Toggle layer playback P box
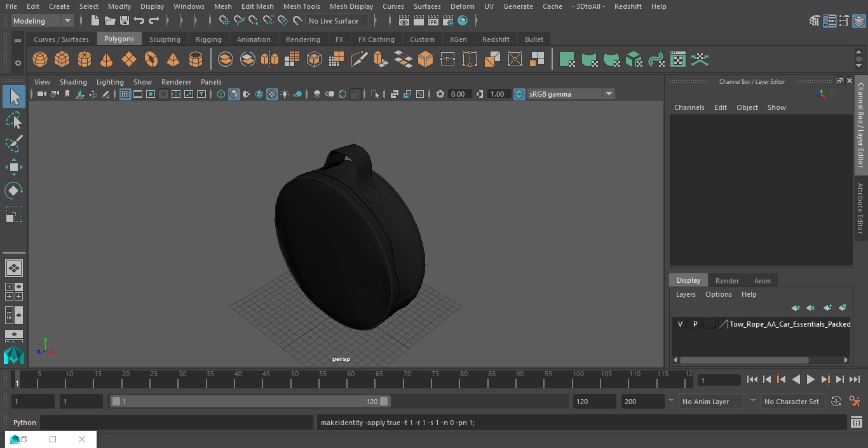 695,324
